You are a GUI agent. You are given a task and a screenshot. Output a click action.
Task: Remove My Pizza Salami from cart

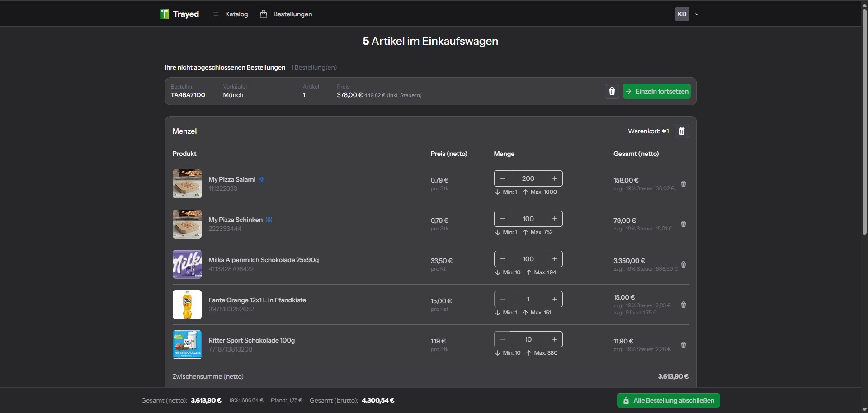[683, 184]
